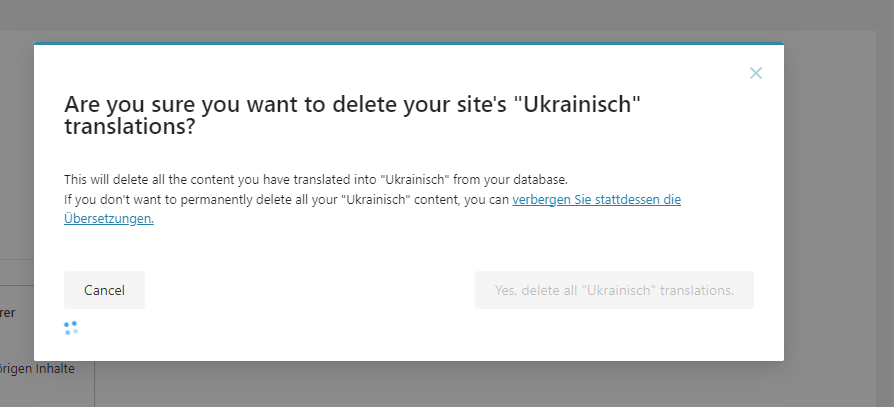Screen dimensions: 894x407
Task: Click "from your database." text
Action: [x=510, y=180]
